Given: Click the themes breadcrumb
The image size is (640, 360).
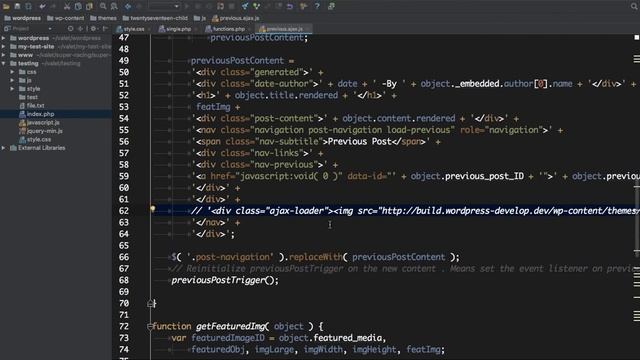Looking at the screenshot, I should (x=103, y=18).
